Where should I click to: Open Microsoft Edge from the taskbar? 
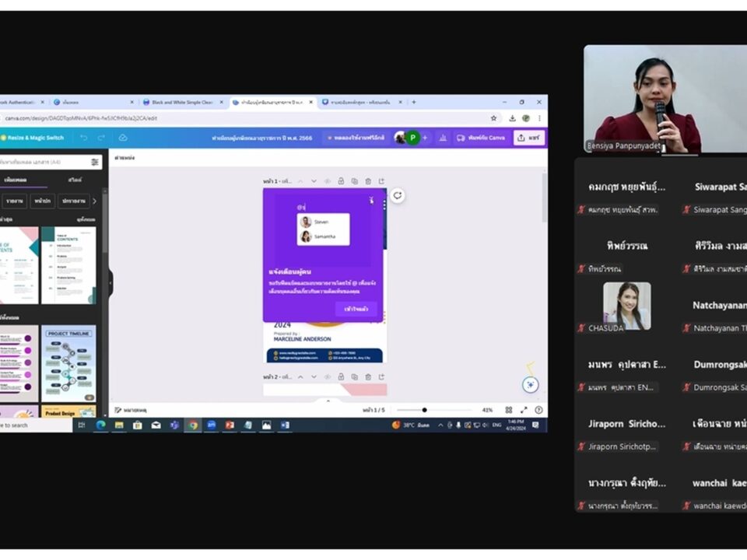(100, 425)
